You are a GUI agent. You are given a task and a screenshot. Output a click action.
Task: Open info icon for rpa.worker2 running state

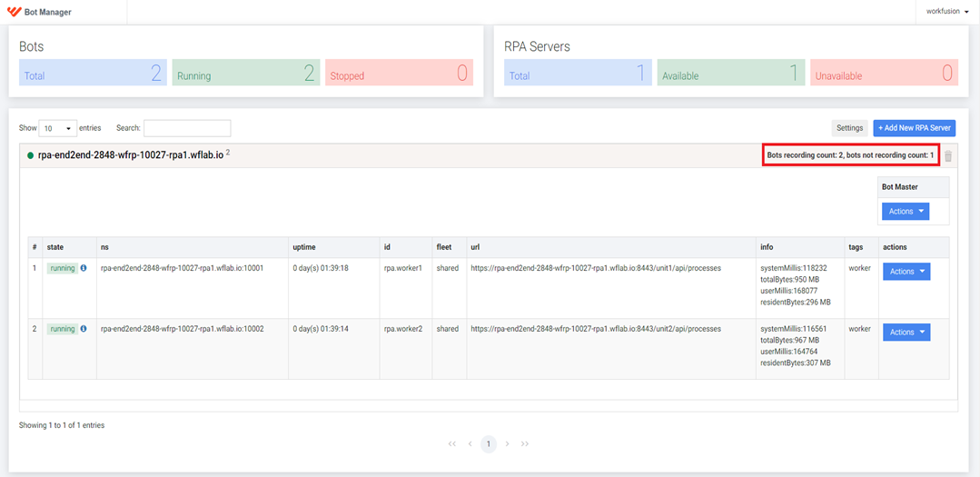(x=84, y=328)
